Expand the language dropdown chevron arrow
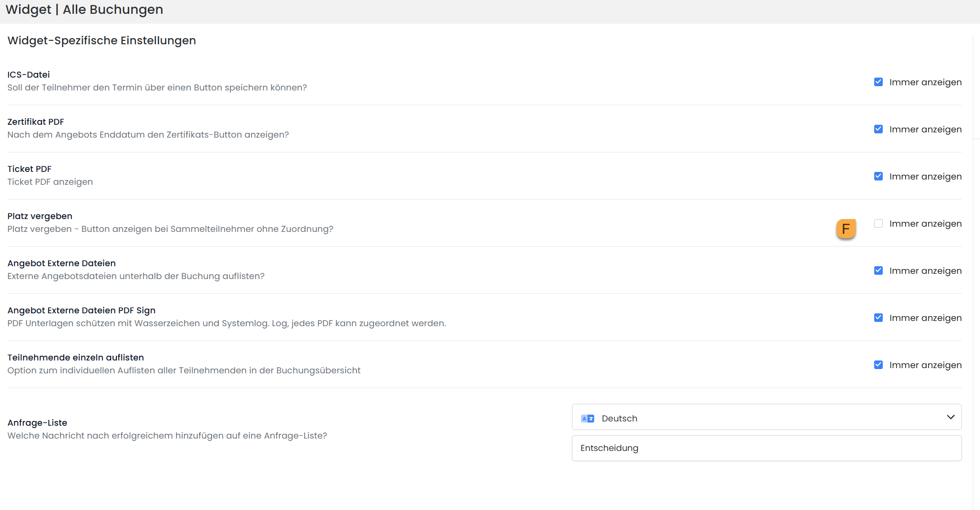 950,417
